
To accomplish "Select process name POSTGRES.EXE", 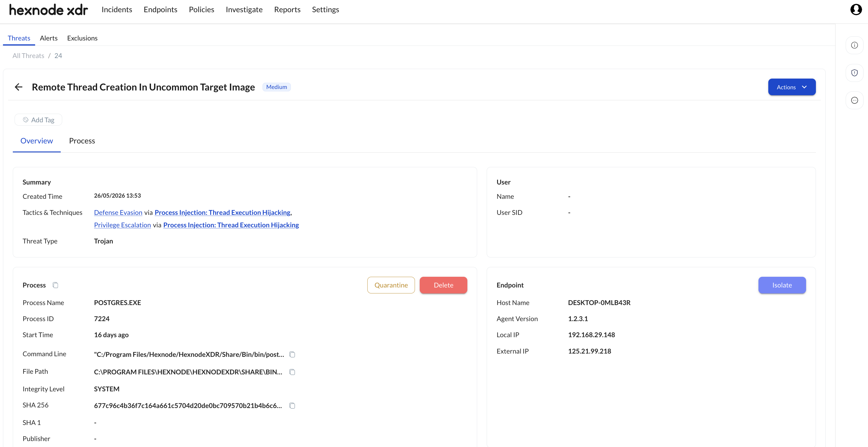I will click(x=117, y=302).
